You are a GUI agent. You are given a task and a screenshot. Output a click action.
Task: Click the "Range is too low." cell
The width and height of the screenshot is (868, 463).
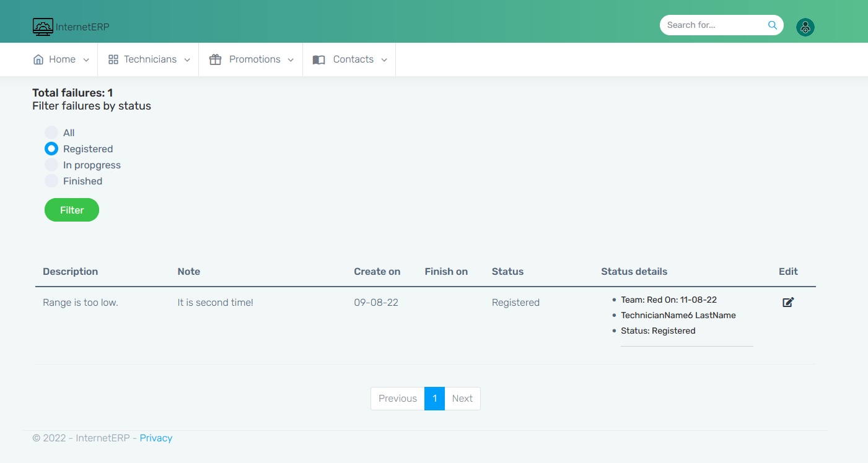81,303
